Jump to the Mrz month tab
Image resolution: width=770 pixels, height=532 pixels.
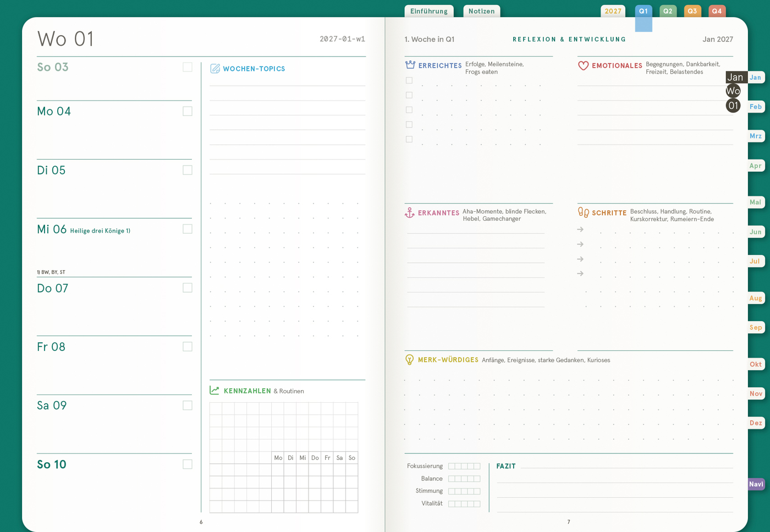coord(756,136)
